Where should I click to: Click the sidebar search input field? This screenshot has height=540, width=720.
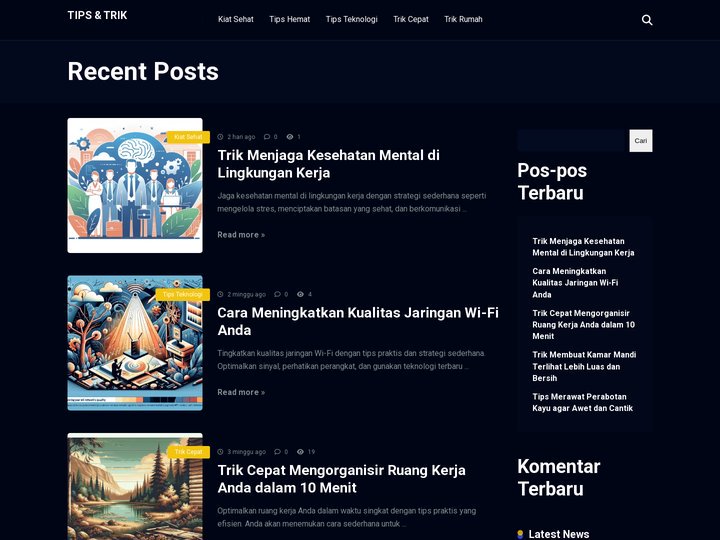(x=573, y=141)
